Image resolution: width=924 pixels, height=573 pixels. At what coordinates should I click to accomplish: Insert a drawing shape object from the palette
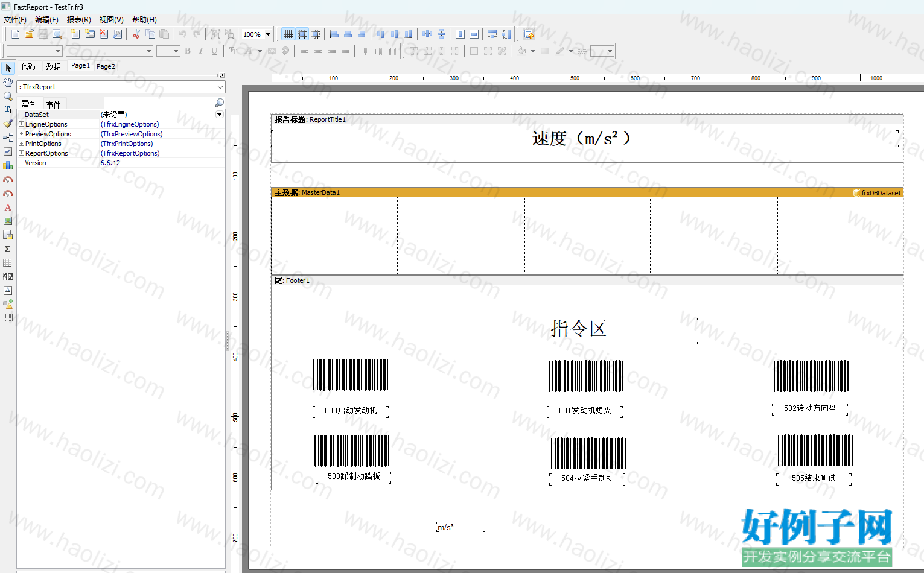[x=8, y=304]
